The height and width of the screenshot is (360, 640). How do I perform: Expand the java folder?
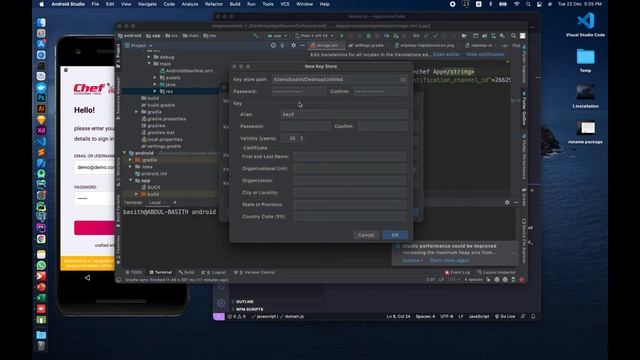point(155,84)
